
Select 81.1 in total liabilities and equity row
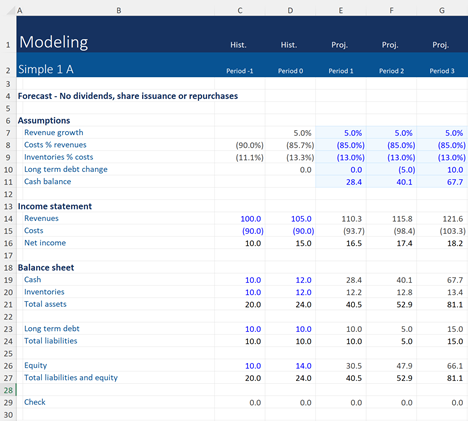(442, 378)
